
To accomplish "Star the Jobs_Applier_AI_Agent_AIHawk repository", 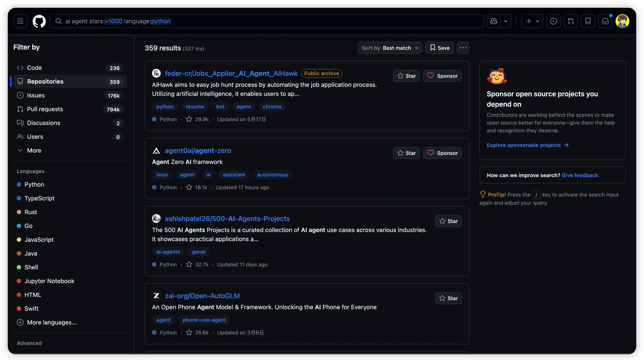I will coord(406,76).
